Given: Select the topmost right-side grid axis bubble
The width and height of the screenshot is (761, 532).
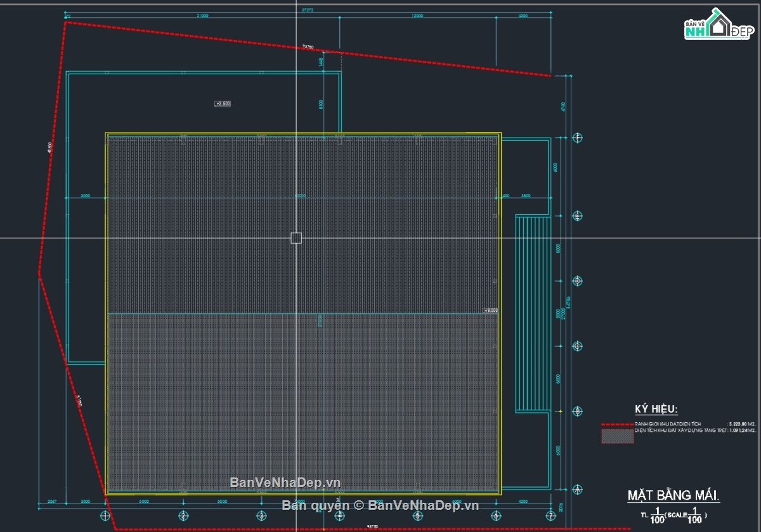Looking at the screenshot, I should coord(577,138).
